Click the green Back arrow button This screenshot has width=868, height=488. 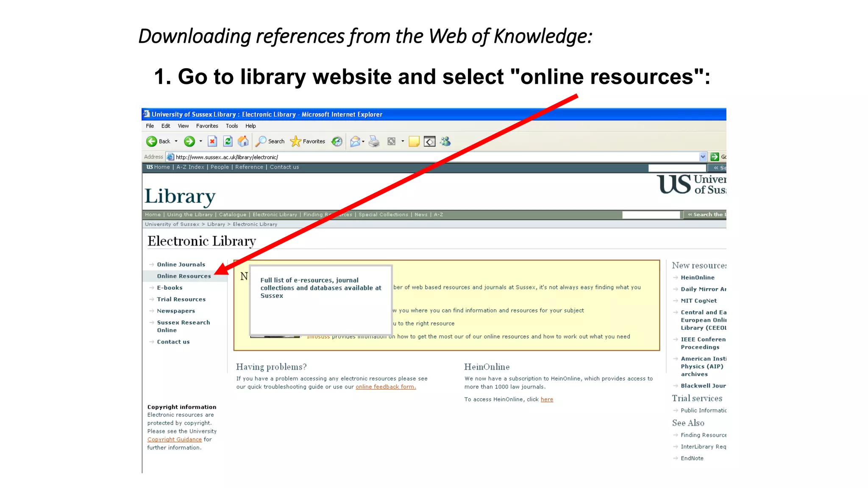click(152, 141)
